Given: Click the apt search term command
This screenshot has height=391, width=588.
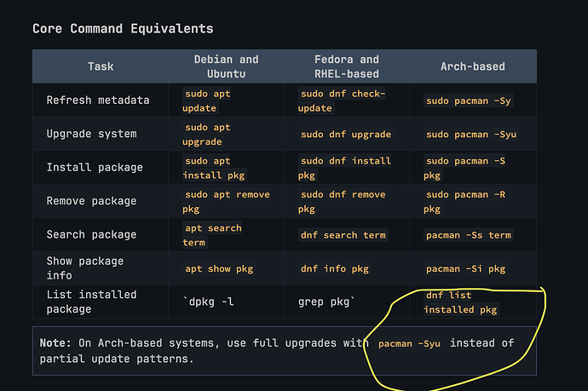Looking at the screenshot, I should coord(212,235).
